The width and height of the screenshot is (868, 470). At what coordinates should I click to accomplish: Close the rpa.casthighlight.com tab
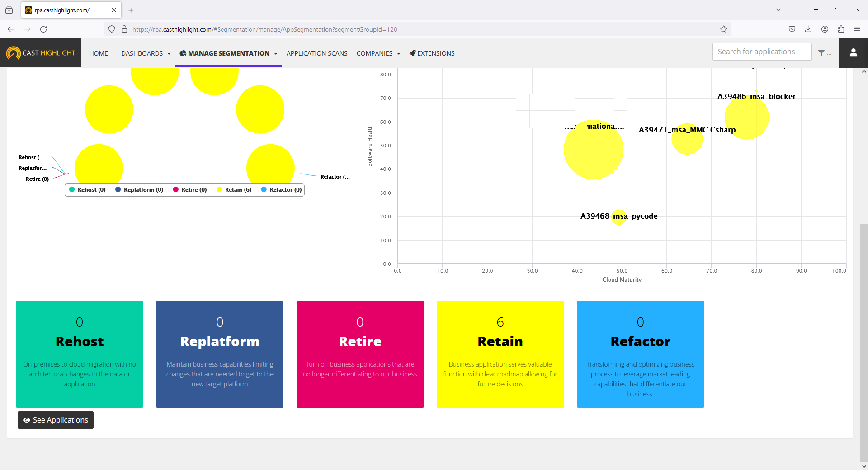[114, 10]
